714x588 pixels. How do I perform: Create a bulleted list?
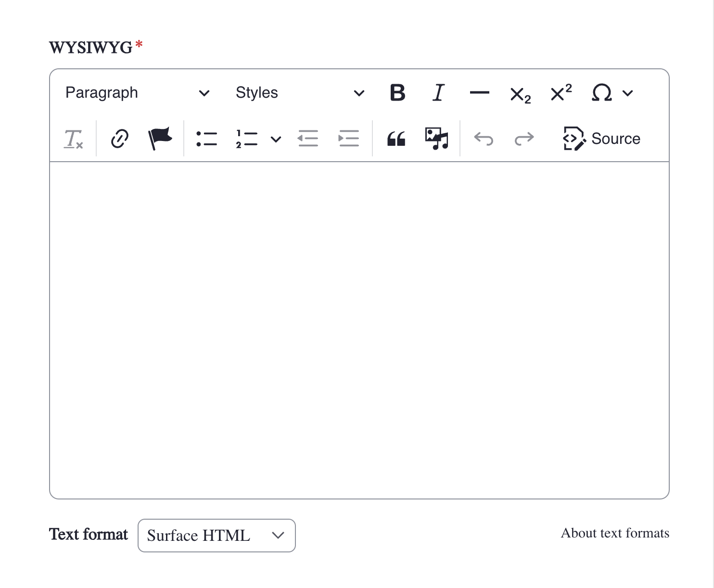coord(206,139)
